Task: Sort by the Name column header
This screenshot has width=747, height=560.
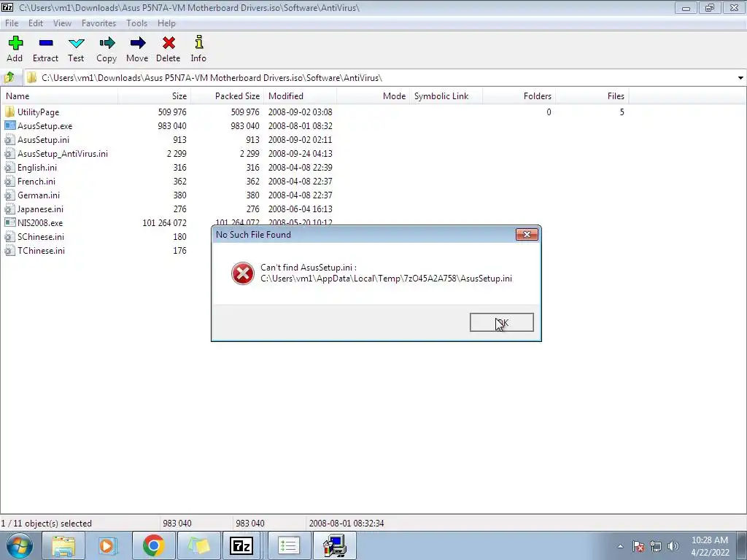Action: tap(59, 96)
